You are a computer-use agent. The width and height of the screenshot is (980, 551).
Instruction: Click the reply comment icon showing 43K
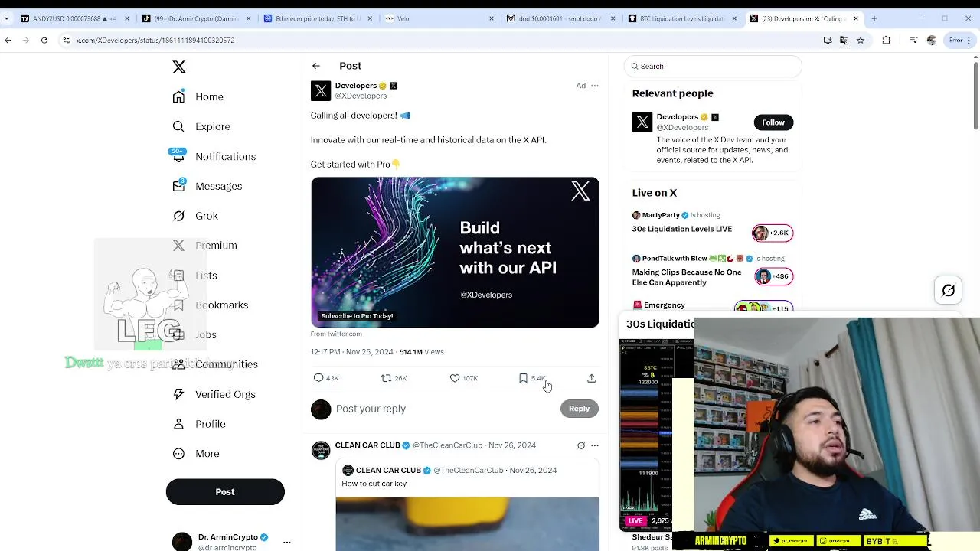point(326,378)
